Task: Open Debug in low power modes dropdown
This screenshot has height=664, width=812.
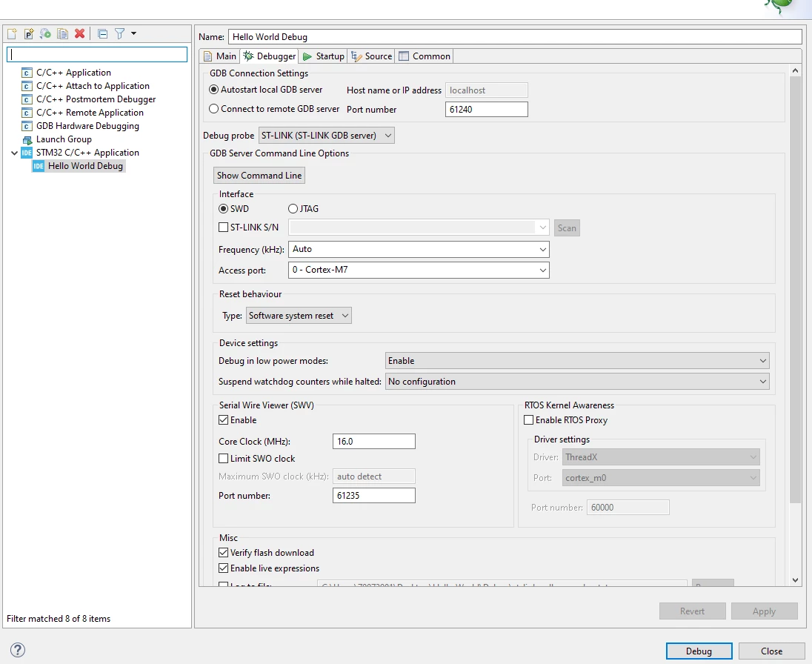Action: pos(577,360)
